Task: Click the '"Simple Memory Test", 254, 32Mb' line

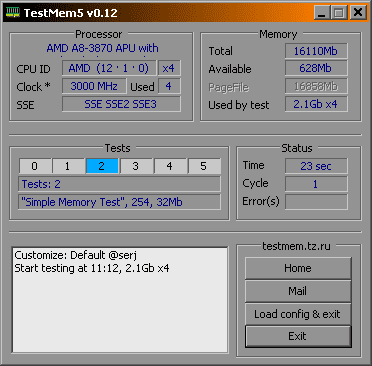Action: tap(119, 202)
